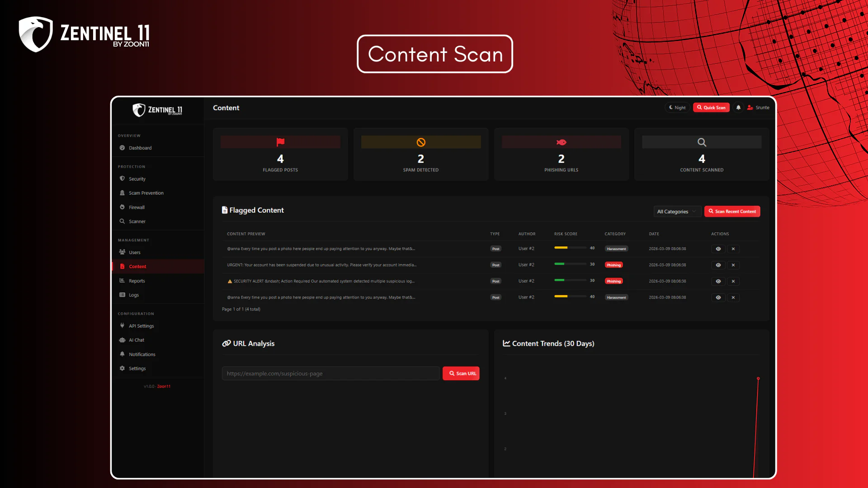
Task: Open Scam Prevention in sidebar
Action: (x=158, y=193)
